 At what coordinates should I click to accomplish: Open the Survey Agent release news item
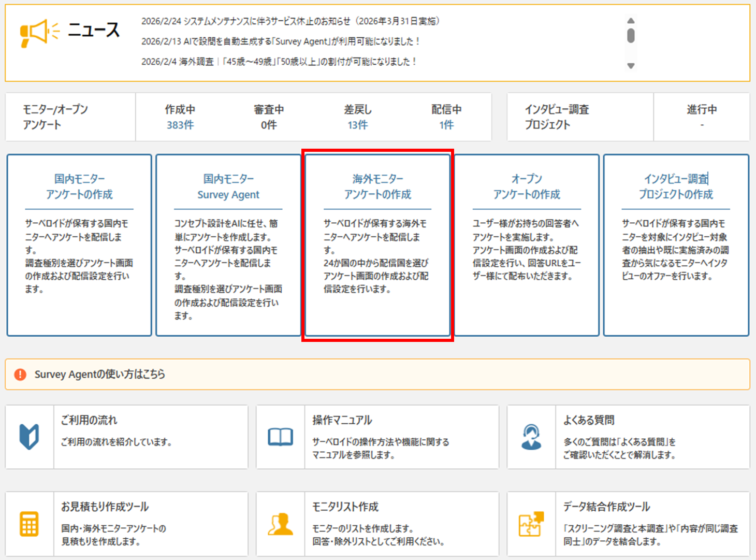pos(280,41)
